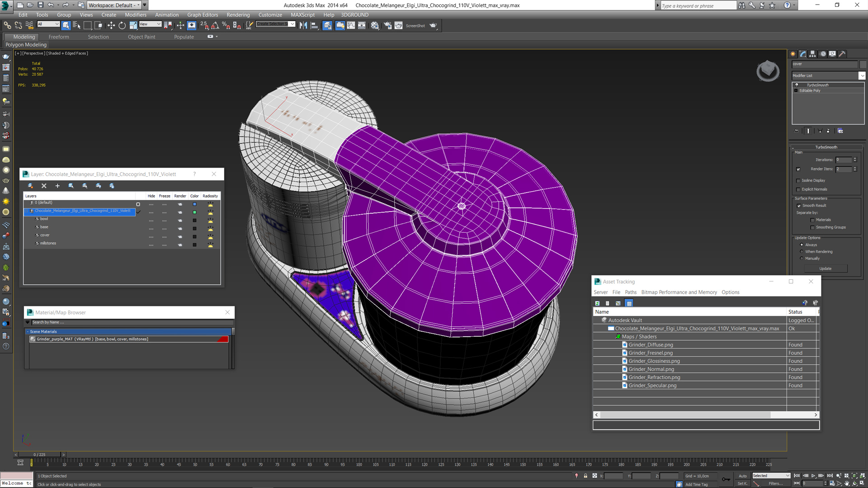Click Configure Modifier Sets icon
868x488 pixels.
pos(840,131)
